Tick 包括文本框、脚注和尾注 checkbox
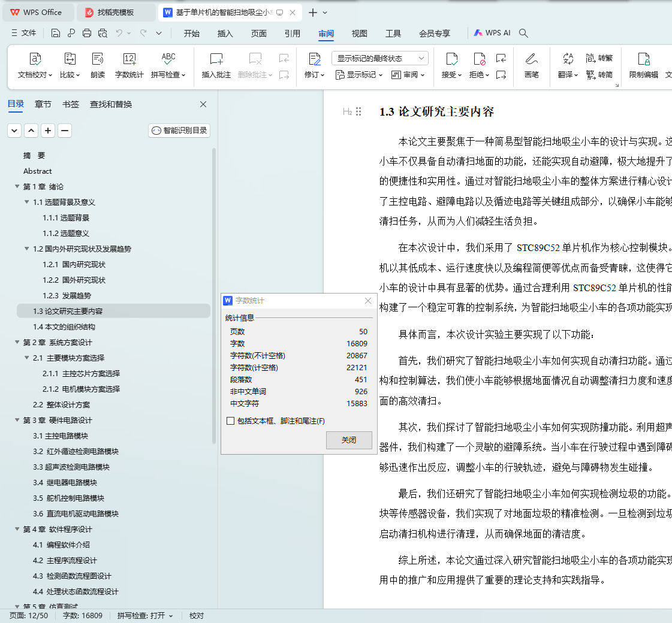The width and height of the screenshot is (672, 623). (x=231, y=421)
